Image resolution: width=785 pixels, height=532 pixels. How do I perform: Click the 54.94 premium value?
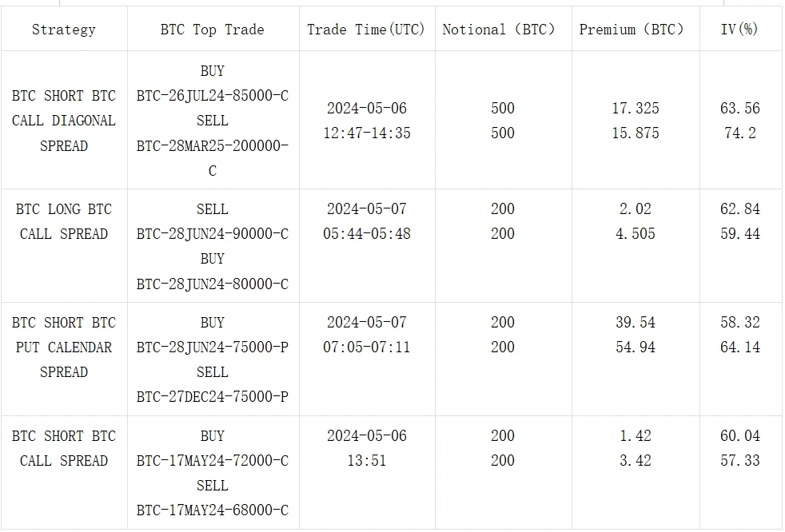click(636, 347)
